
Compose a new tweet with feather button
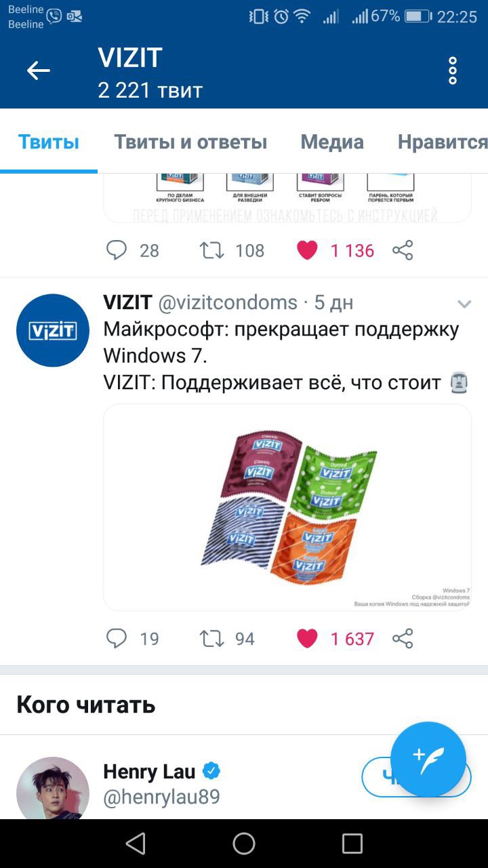pyautogui.click(x=428, y=759)
